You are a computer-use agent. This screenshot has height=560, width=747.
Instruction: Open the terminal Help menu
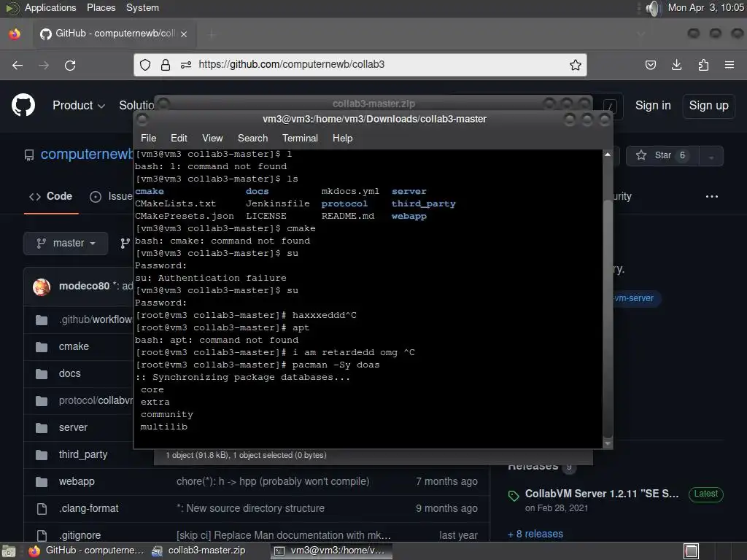coord(342,138)
